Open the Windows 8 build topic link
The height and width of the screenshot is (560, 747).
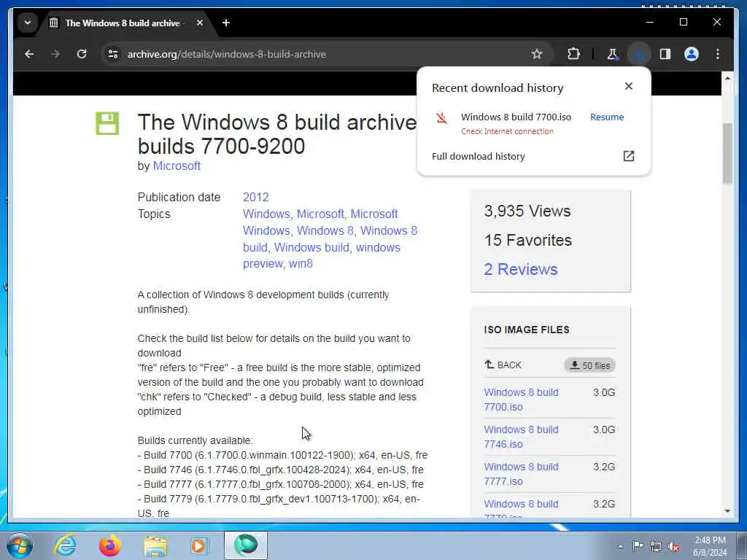(330, 239)
